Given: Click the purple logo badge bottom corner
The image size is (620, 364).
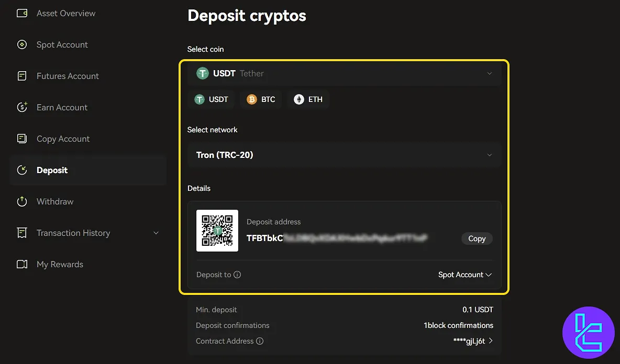Looking at the screenshot, I should coord(589,333).
